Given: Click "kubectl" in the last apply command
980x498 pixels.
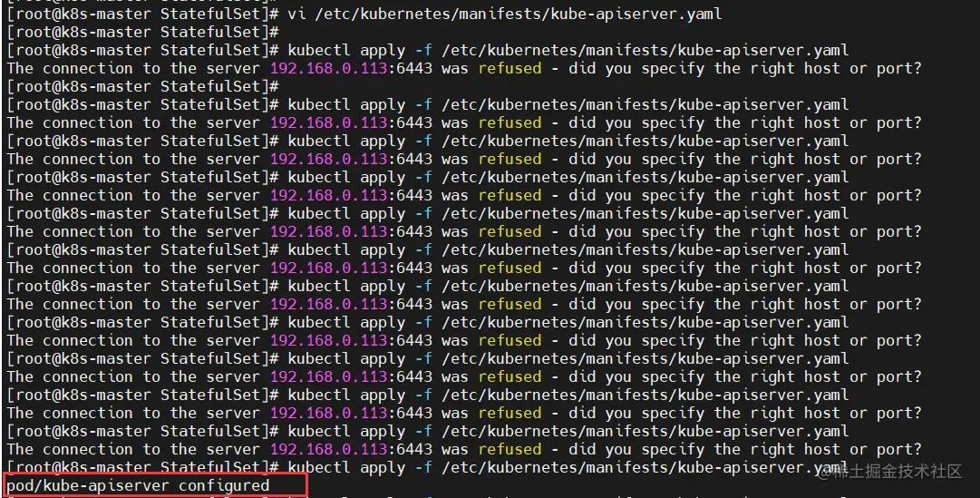Looking at the screenshot, I should tap(319, 467).
